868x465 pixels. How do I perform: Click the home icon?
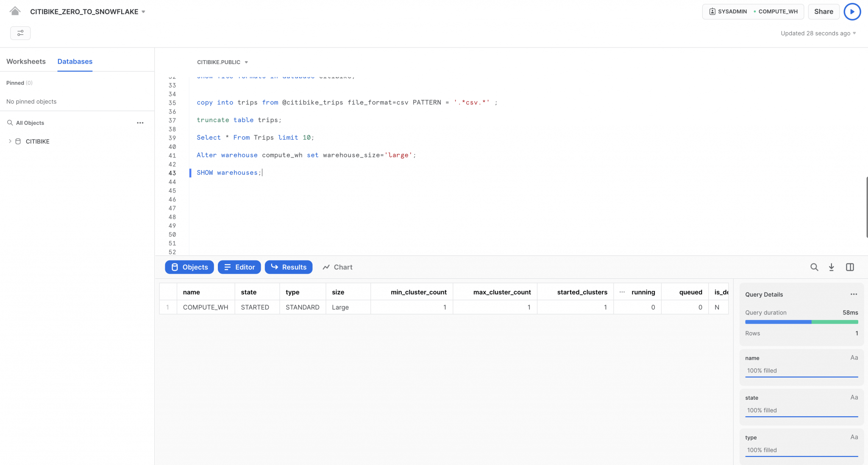tap(15, 11)
